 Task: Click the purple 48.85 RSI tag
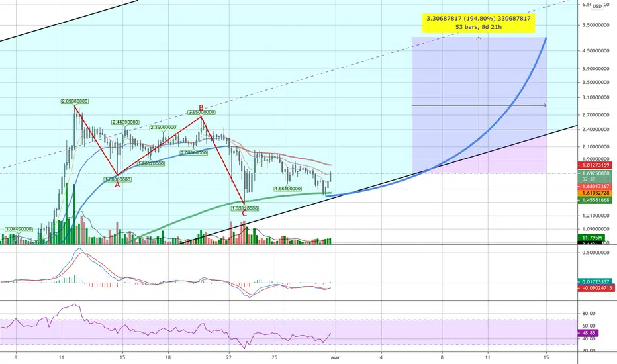(589, 333)
